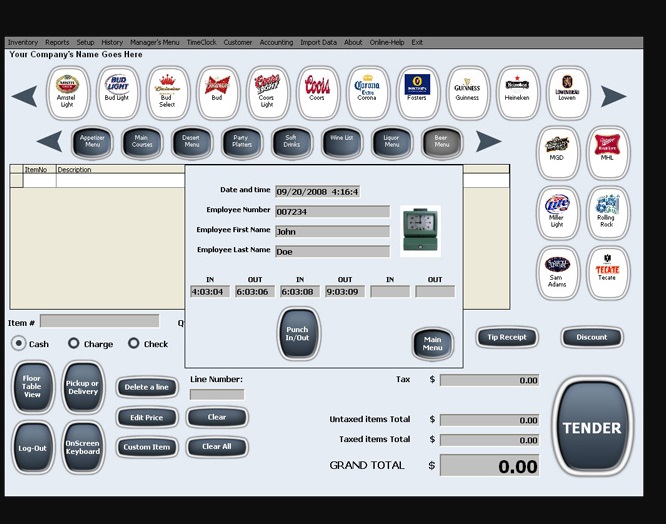Click the Clear All button
The image size is (666, 524).
point(217,447)
